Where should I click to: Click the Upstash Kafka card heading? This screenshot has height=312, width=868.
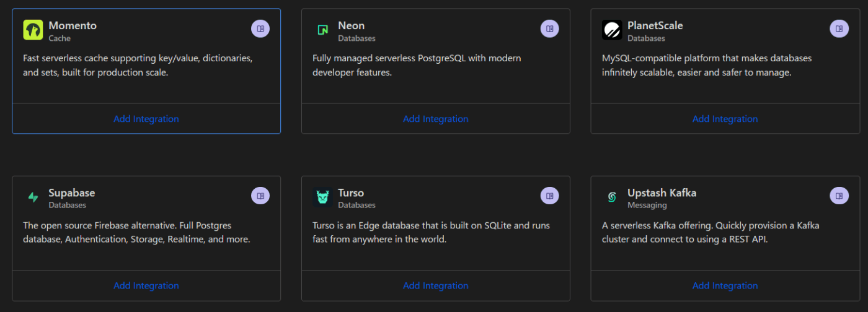coord(662,193)
